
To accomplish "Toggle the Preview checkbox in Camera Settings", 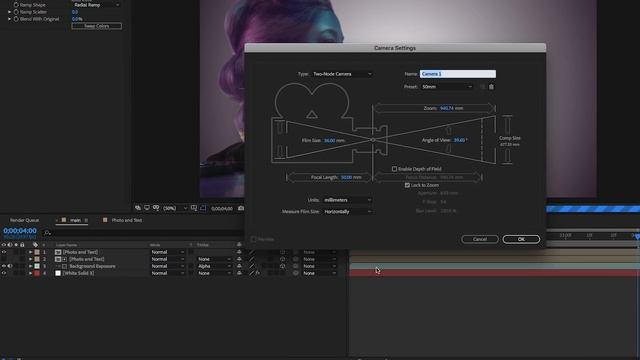I will pos(253,239).
